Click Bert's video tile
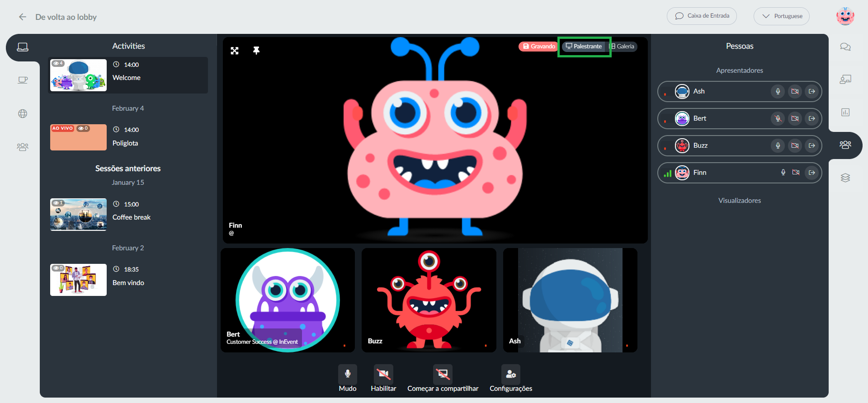Viewport: 868px width, 403px height. click(288, 300)
